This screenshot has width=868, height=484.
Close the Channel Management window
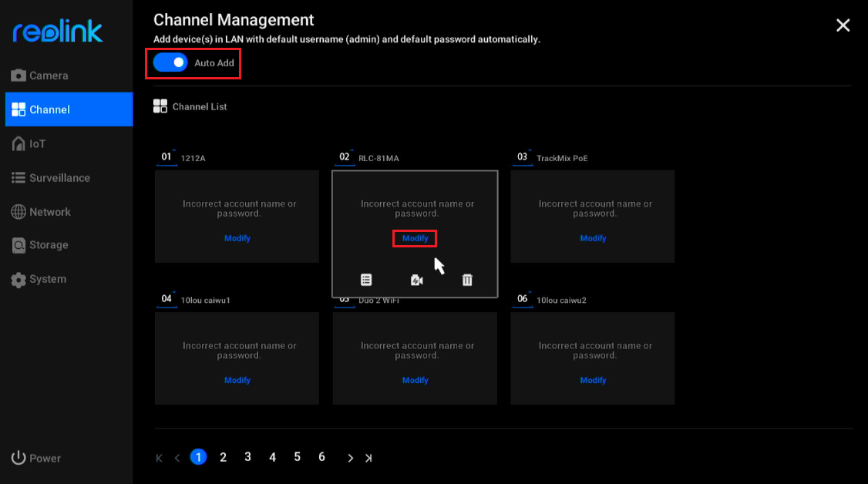pyautogui.click(x=843, y=25)
